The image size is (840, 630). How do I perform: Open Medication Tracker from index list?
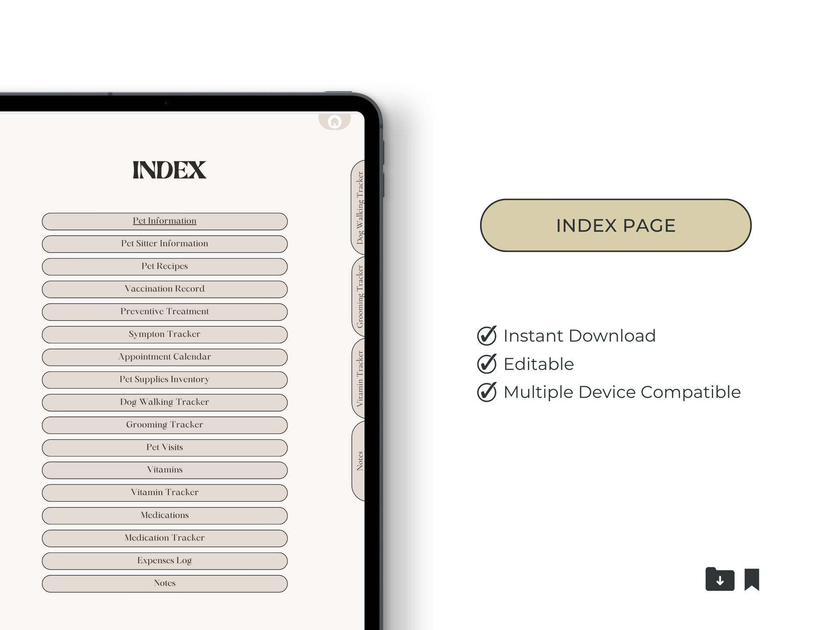click(x=164, y=538)
